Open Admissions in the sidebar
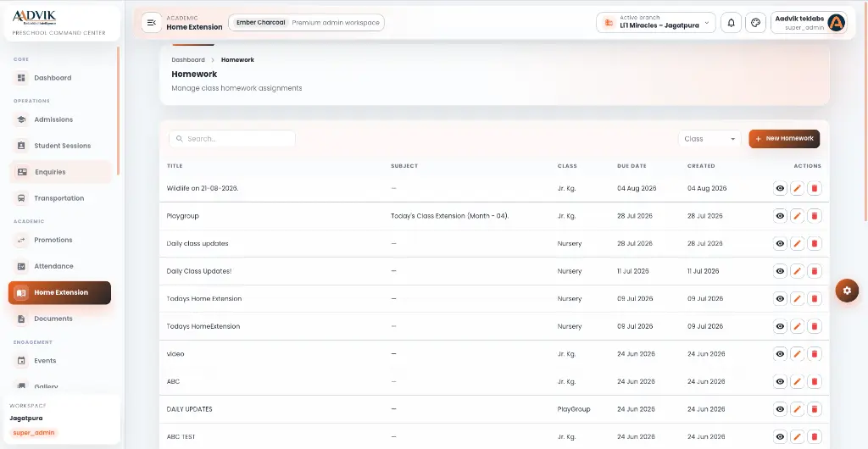The width and height of the screenshot is (868, 449). (x=60, y=119)
